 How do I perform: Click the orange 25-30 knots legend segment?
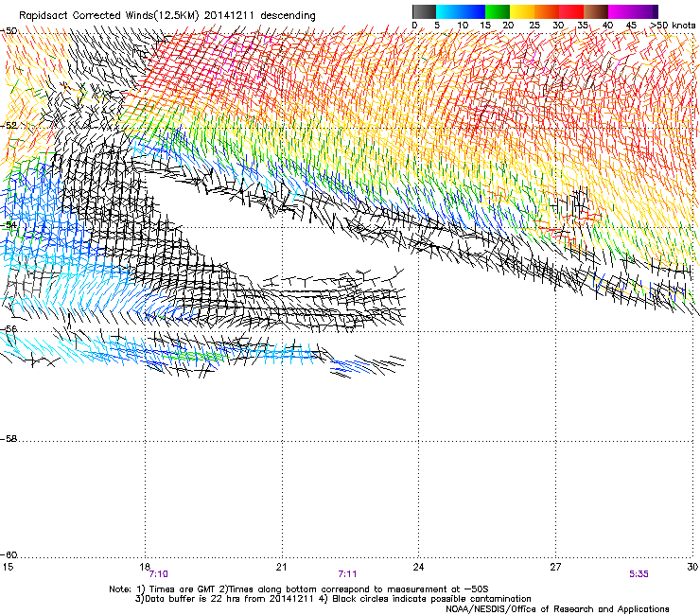[x=547, y=11]
